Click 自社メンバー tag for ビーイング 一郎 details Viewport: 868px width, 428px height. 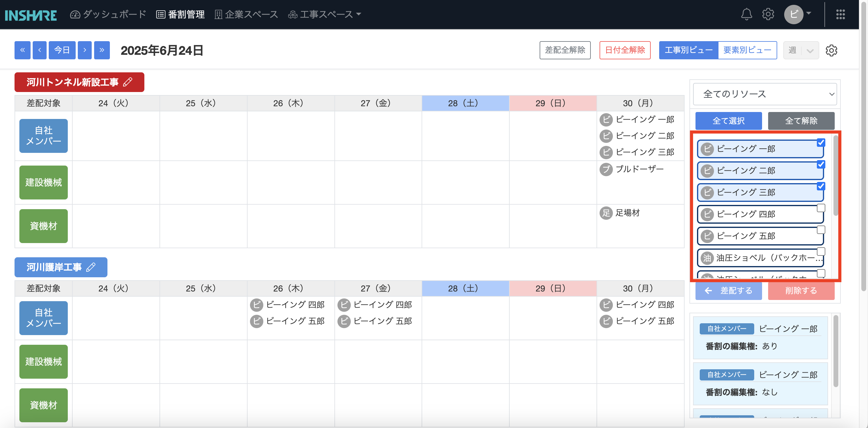tap(727, 329)
